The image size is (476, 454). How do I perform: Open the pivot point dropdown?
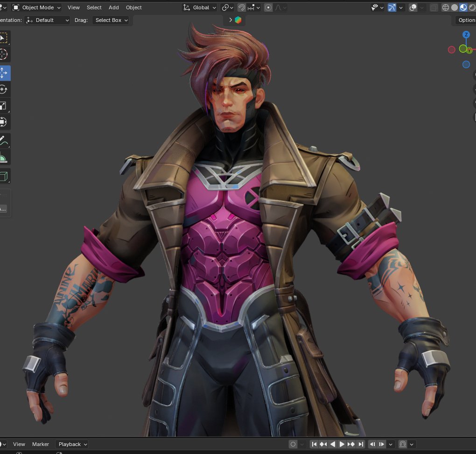227,7
